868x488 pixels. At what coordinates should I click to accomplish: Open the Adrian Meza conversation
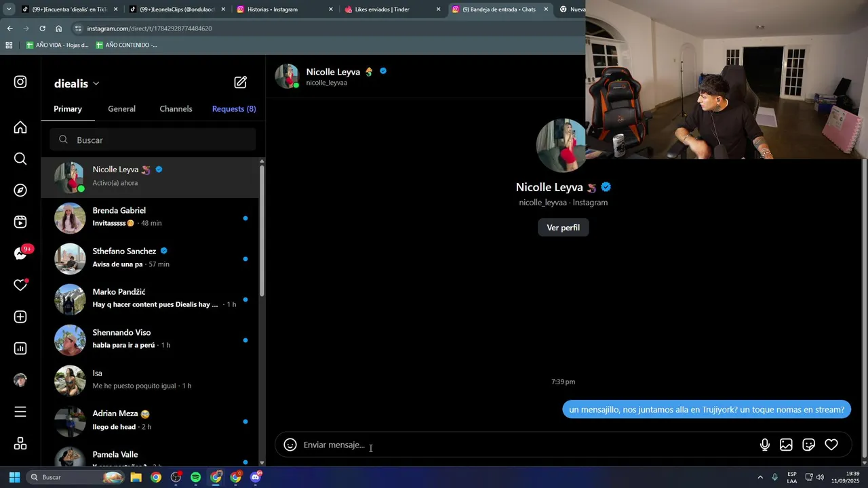(x=150, y=421)
